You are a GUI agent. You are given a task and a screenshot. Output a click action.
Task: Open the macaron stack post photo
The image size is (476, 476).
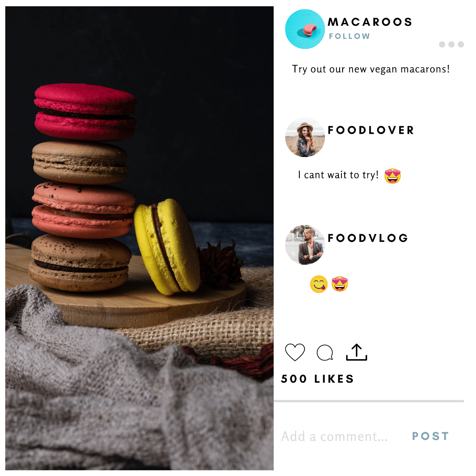[140, 238]
